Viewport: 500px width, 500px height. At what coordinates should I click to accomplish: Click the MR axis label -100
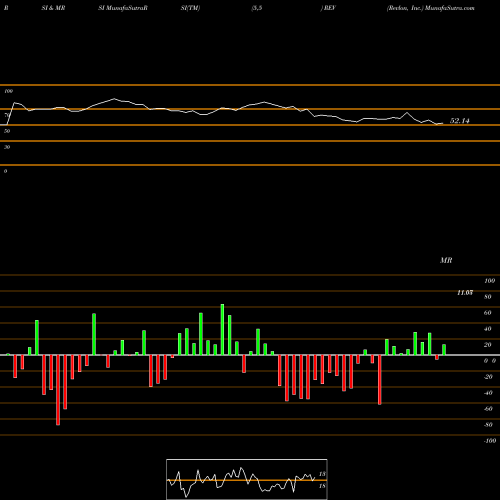pos(489,441)
